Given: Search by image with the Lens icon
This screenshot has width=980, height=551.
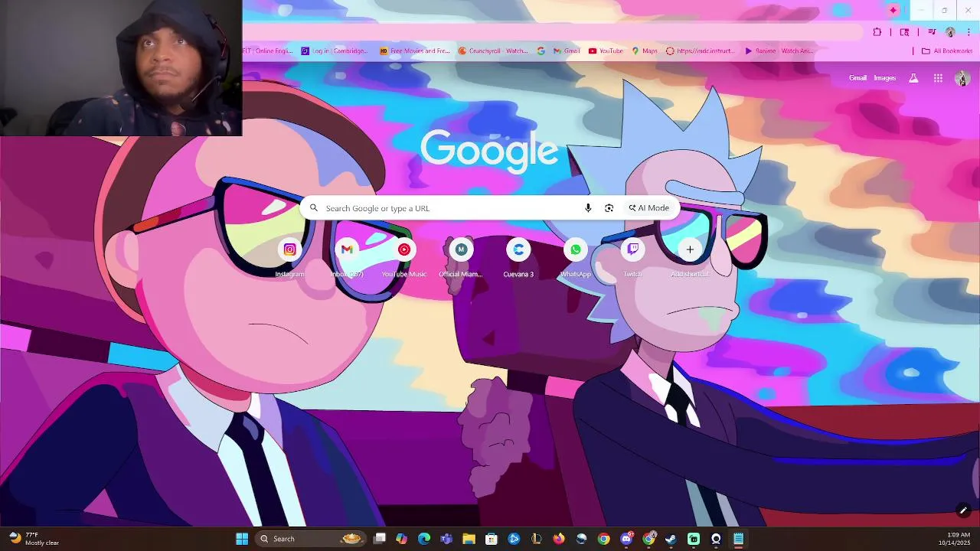Looking at the screenshot, I should [609, 208].
